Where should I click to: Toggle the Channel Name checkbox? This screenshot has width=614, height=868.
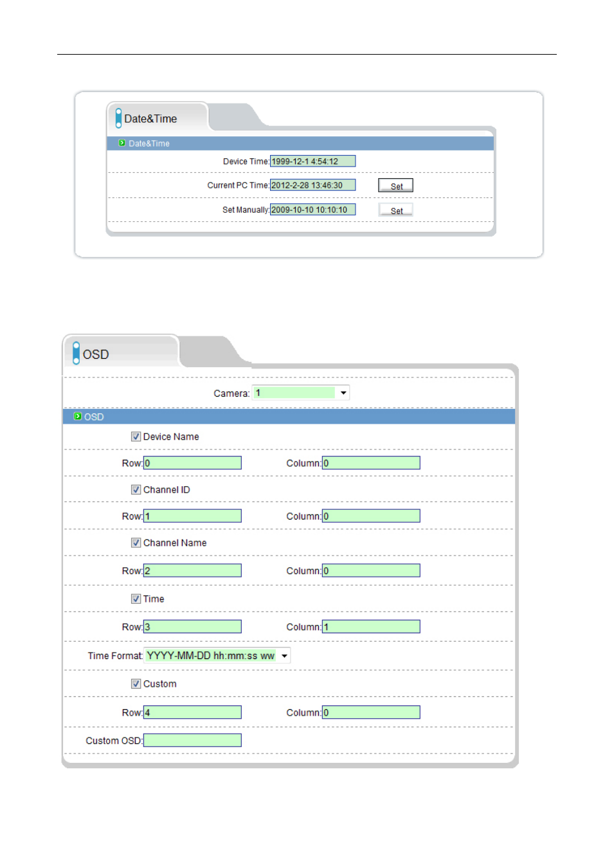[x=136, y=543]
